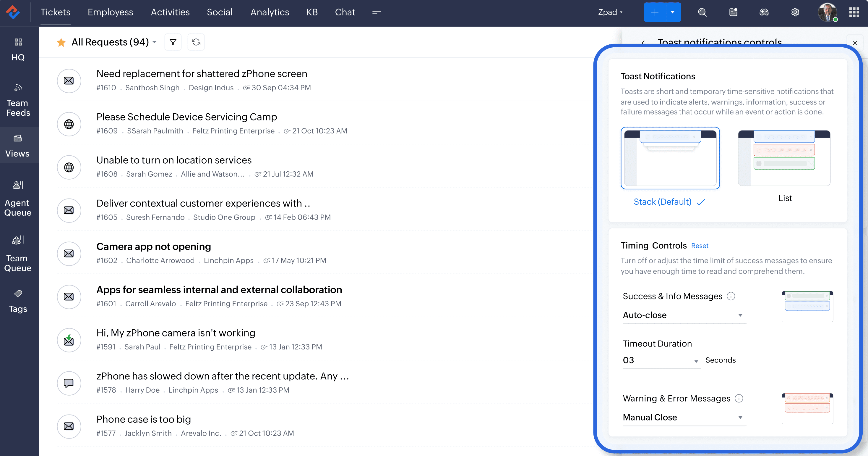The height and width of the screenshot is (456, 868).
Task: Click the blue plus add button
Action: (x=655, y=12)
